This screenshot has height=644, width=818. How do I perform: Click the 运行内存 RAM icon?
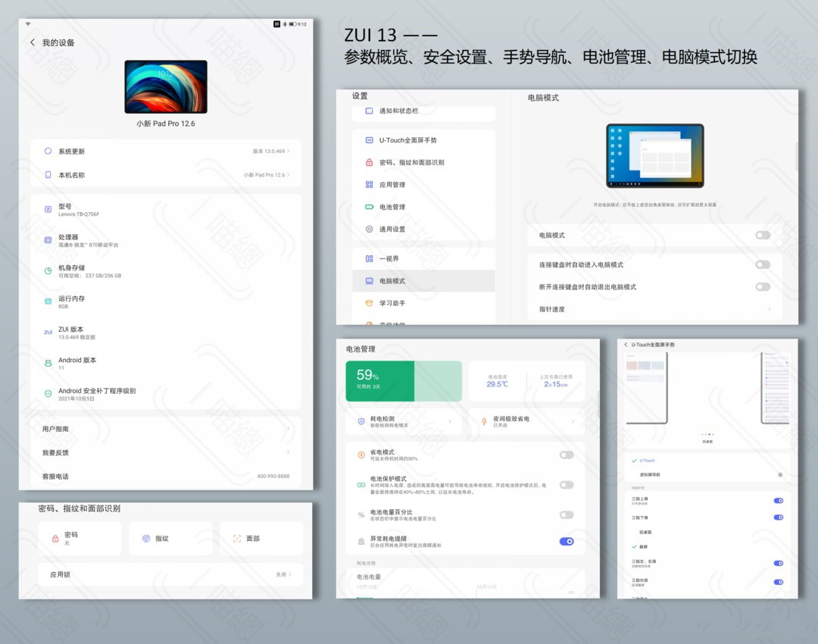coord(48,301)
